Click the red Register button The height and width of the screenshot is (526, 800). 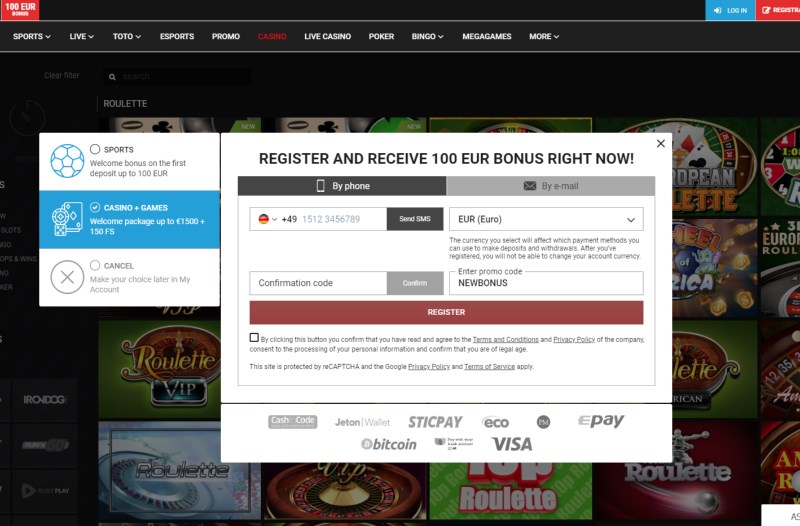(x=446, y=312)
